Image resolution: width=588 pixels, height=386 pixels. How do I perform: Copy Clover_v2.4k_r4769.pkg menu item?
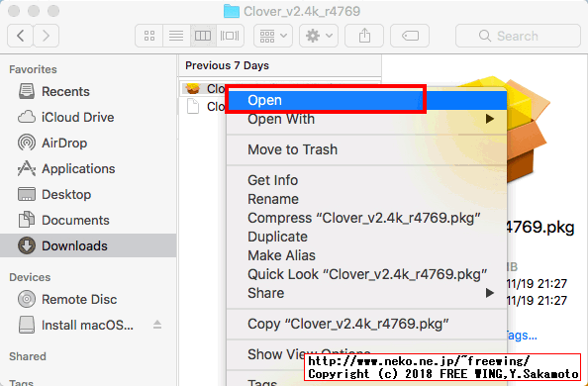pyautogui.click(x=366, y=324)
